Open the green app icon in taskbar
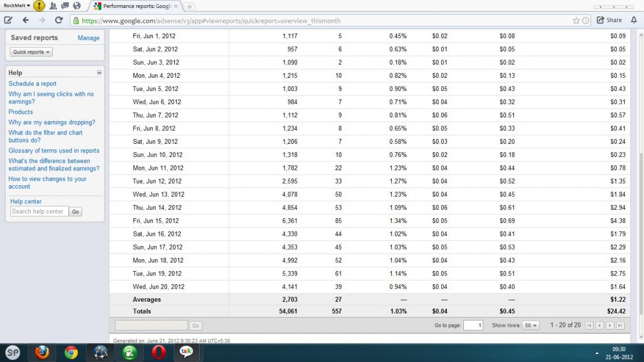Screen dimensions: 644x362 pyautogui.click(x=129, y=352)
